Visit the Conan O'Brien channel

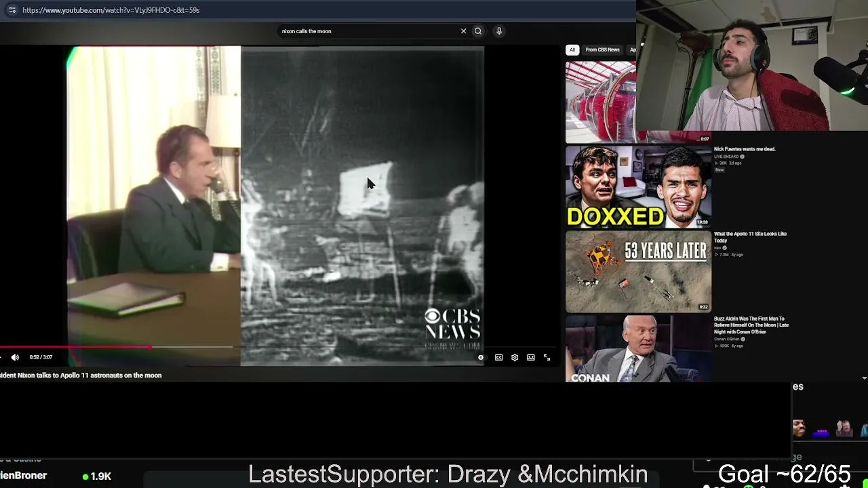[x=727, y=339]
